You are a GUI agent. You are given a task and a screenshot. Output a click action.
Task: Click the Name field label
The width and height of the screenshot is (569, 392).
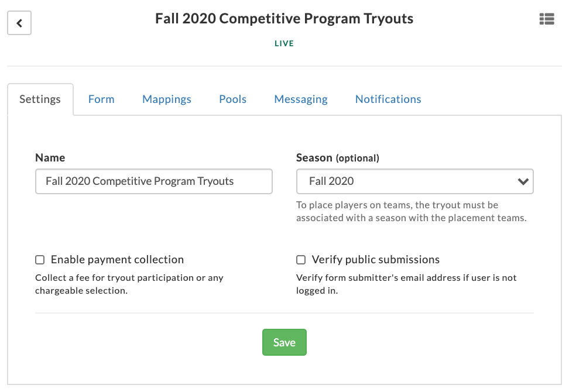click(x=50, y=158)
